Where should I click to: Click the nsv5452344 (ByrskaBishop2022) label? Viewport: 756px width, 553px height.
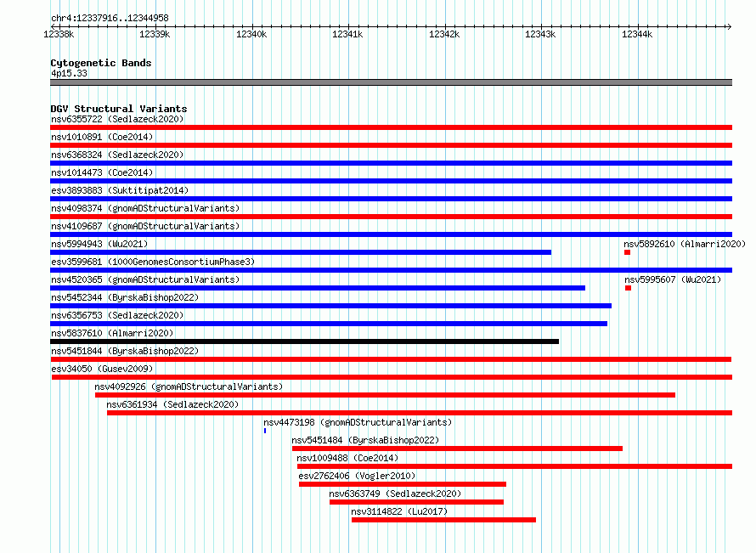(x=125, y=297)
